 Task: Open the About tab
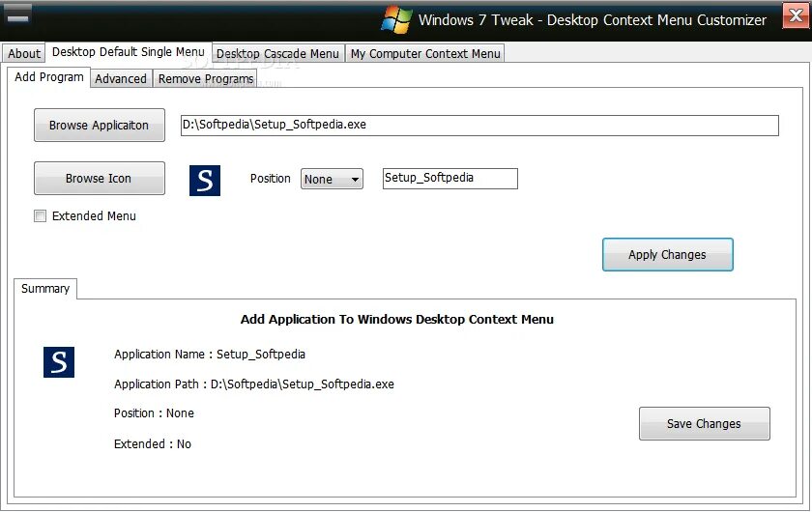[x=24, y=53]
